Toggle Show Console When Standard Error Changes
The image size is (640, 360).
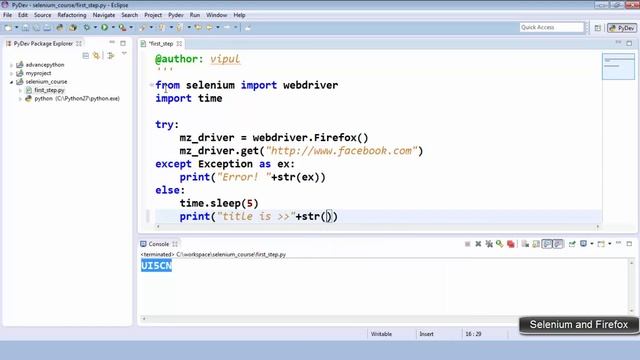point(558,244)
